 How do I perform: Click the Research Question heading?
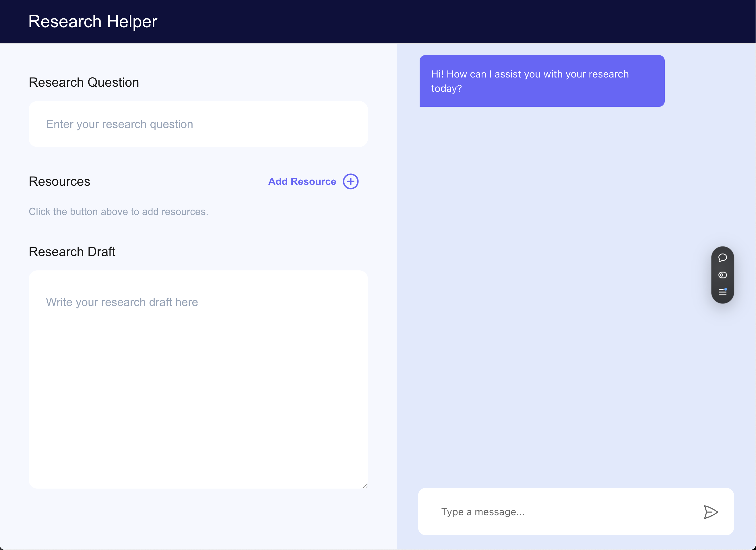[84, 82]
